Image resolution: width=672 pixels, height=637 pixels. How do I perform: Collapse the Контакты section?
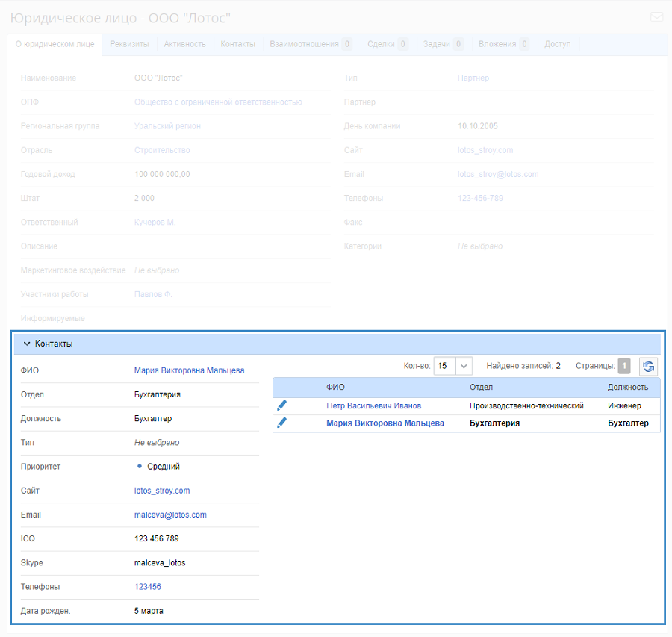[x=27, y=344]
